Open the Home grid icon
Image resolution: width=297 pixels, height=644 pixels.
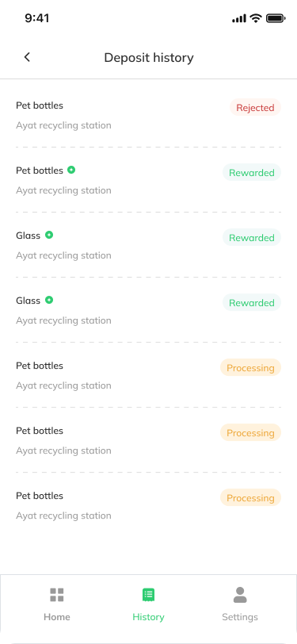click(56, 594)
